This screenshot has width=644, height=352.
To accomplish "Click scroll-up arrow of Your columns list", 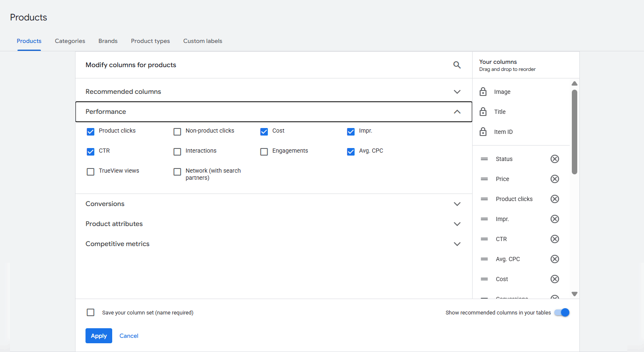I will 574,83.
